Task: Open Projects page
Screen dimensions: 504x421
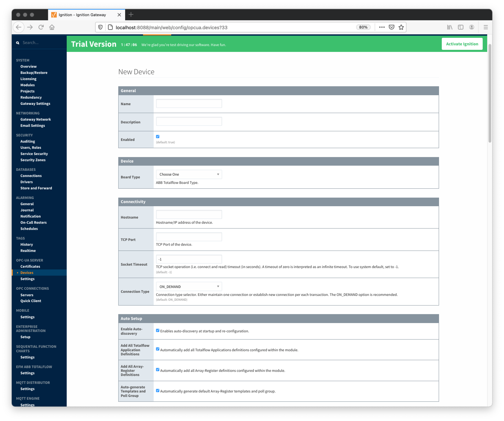Action: pyautogui.click(x=27, y=91)
